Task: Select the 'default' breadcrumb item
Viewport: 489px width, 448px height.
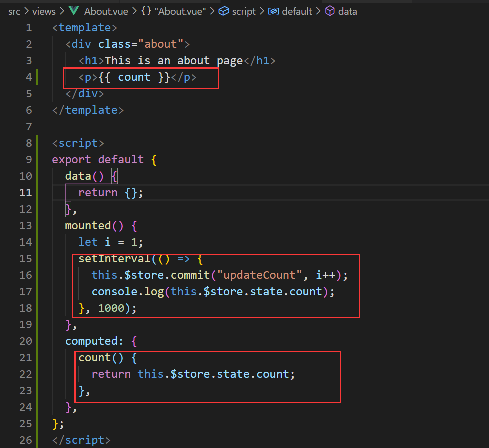Action: [297, 12]
